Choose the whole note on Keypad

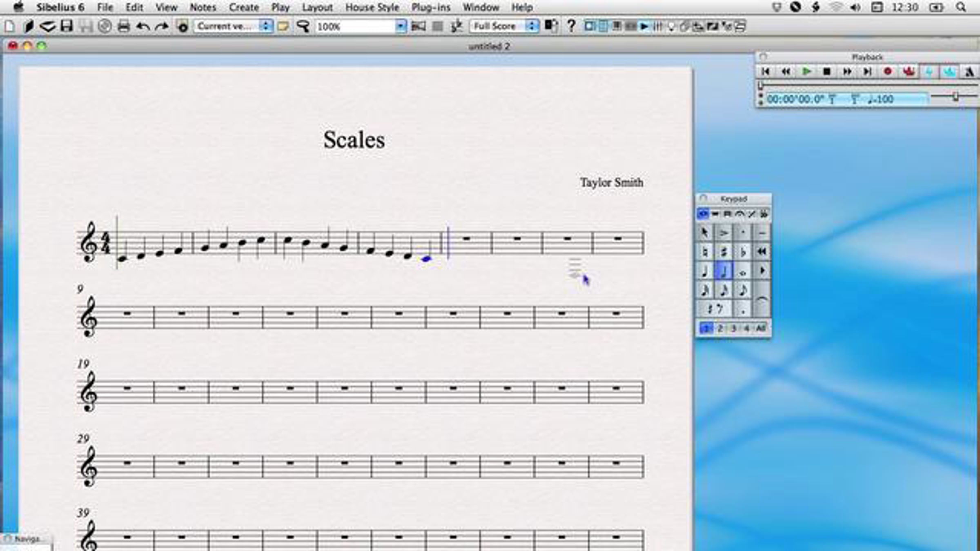pos(743,271)
